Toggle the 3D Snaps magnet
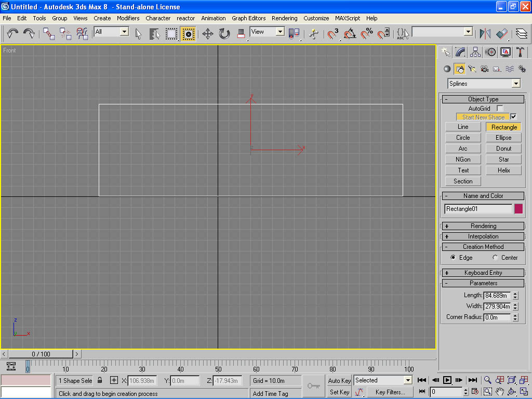The width and height of the screenshot is (532, 399). (x=333, y=34)
